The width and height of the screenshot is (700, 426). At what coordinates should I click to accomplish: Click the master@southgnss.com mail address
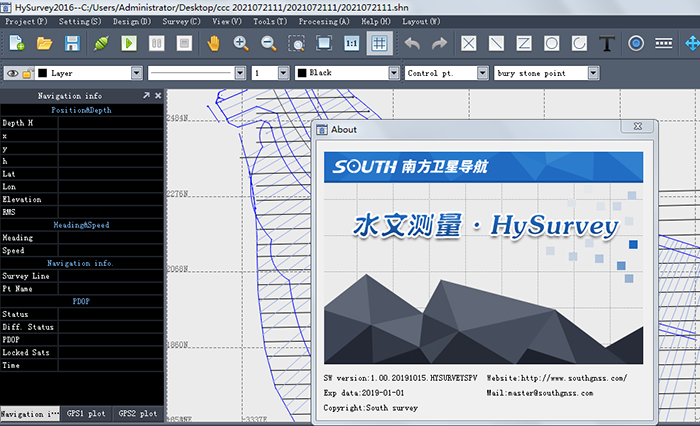(x=551, y=393)
